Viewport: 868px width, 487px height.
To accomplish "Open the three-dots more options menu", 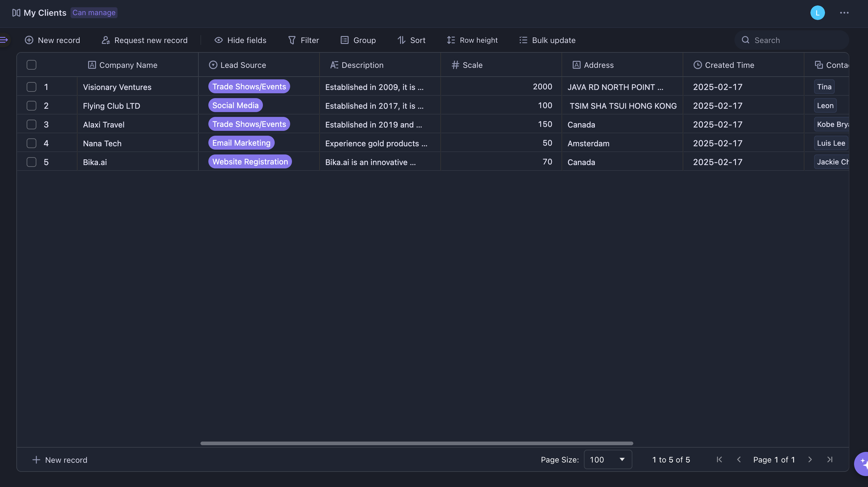I will (x=844, y=13).
